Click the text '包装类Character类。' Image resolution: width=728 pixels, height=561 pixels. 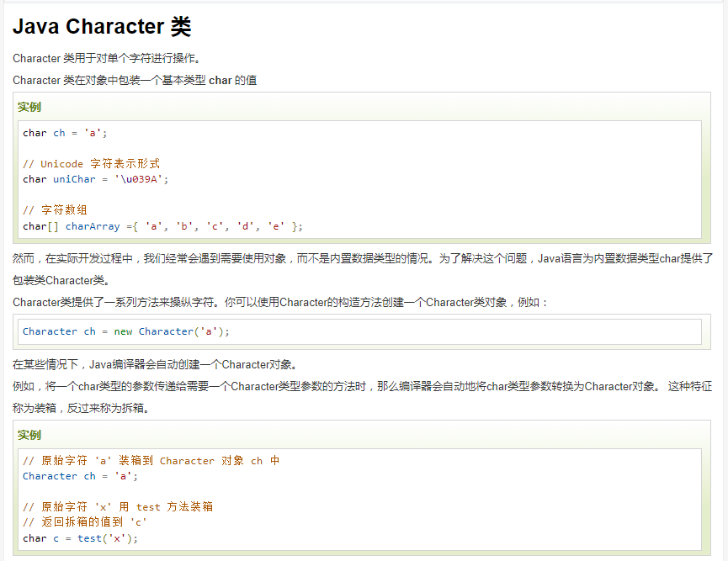[61, 281]
